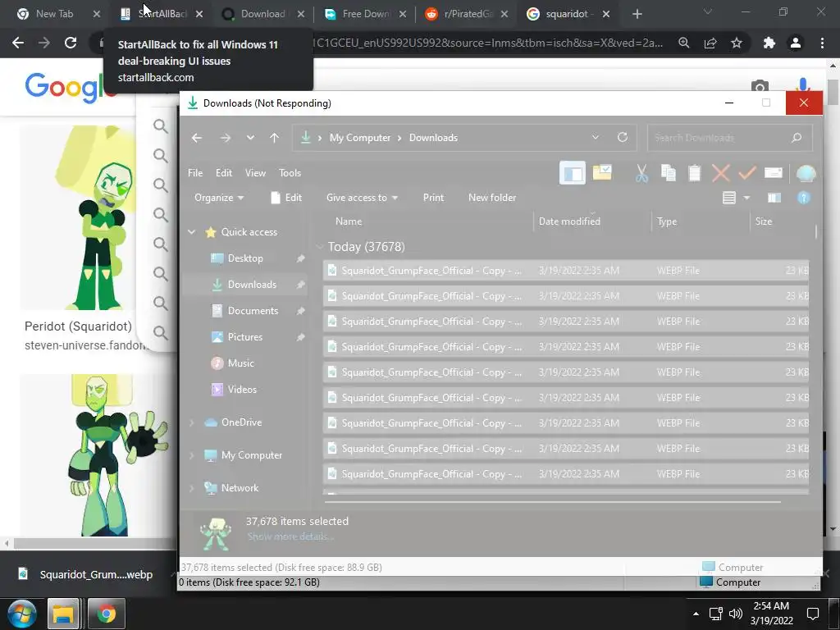
Task: Open the Tools menu
Action: click(x=290, y=173)
